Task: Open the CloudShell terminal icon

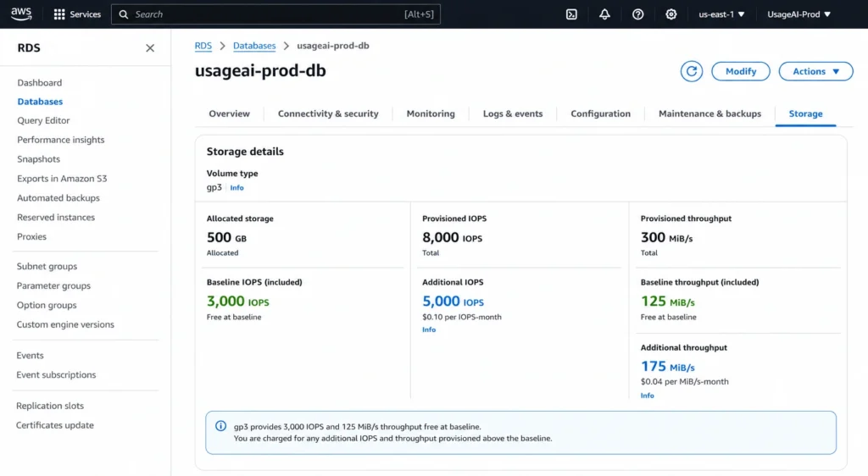Action: 571,14
